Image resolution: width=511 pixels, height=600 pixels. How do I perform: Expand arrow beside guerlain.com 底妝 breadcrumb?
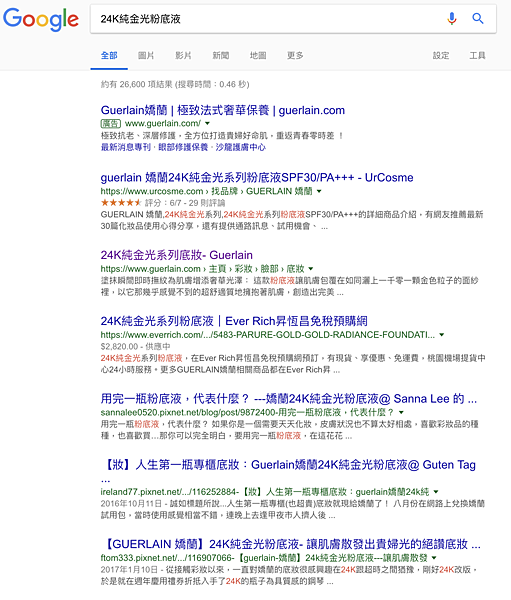(311, 269)
